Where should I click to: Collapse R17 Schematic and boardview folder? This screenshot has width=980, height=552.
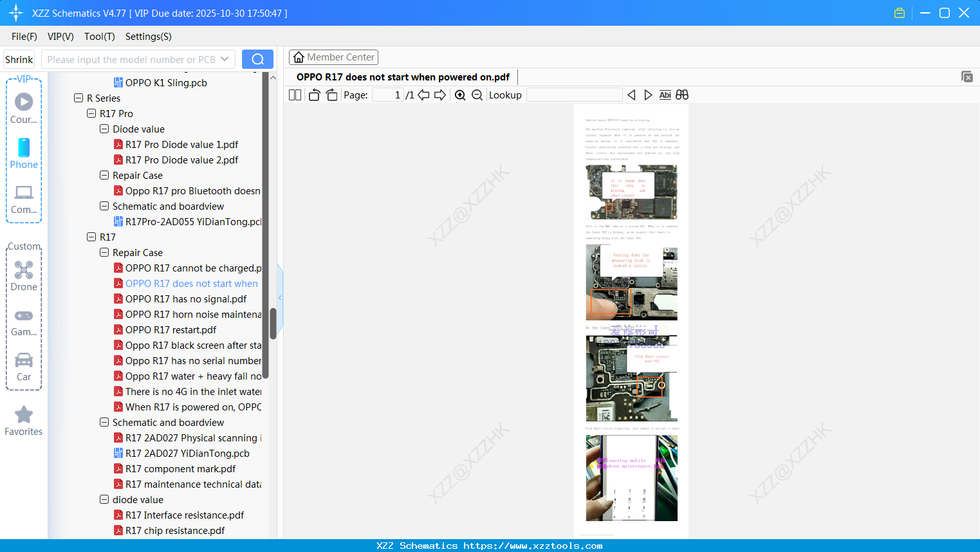coord(104,423)
